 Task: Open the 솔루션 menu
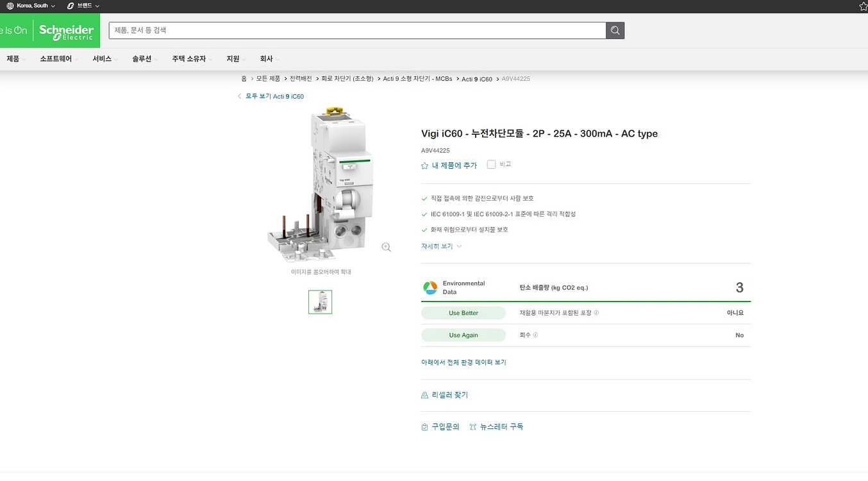point(145,58)
